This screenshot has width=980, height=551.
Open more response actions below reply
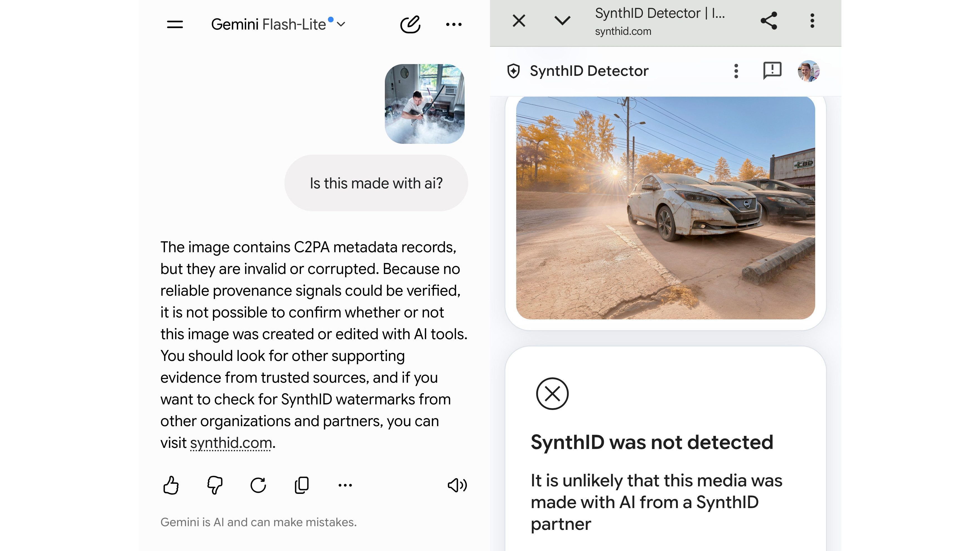tap(345, 485)
